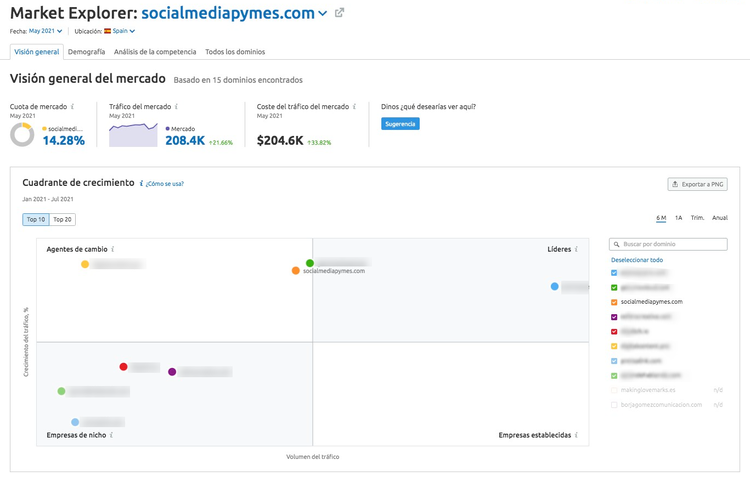Open the Análisis de la competencia tab
The image size is (750, 477).
tap(155, 52)
